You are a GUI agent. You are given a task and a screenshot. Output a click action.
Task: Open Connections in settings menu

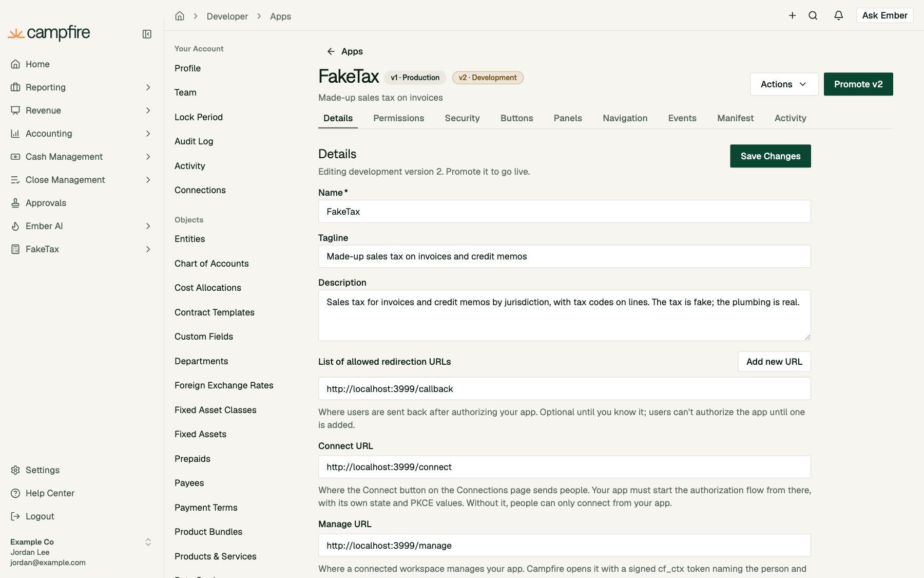coord(200,190)
